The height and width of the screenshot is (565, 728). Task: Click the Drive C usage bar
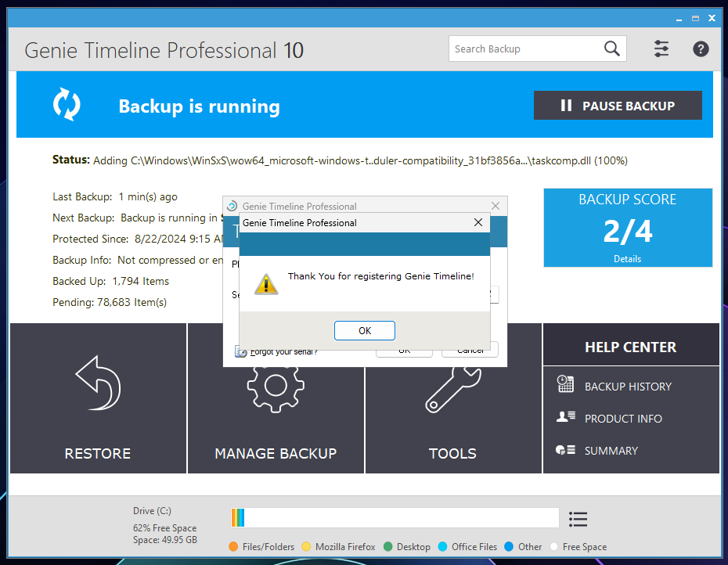(395, 517)
